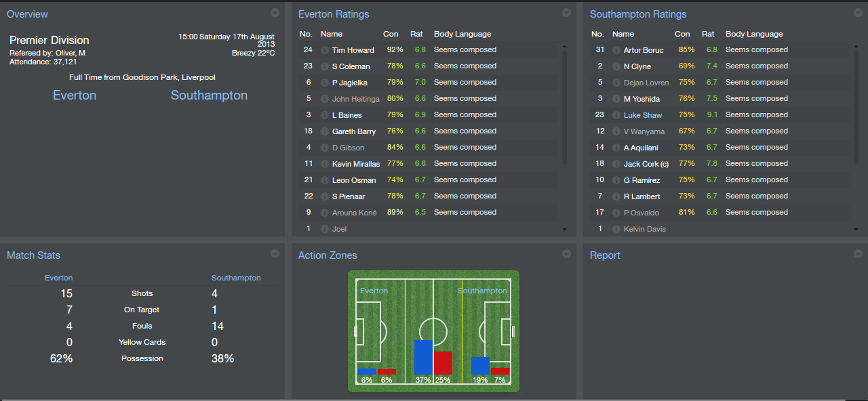
Task: Expand the Everton Ratings panel menu
Action: coord(566,13)
